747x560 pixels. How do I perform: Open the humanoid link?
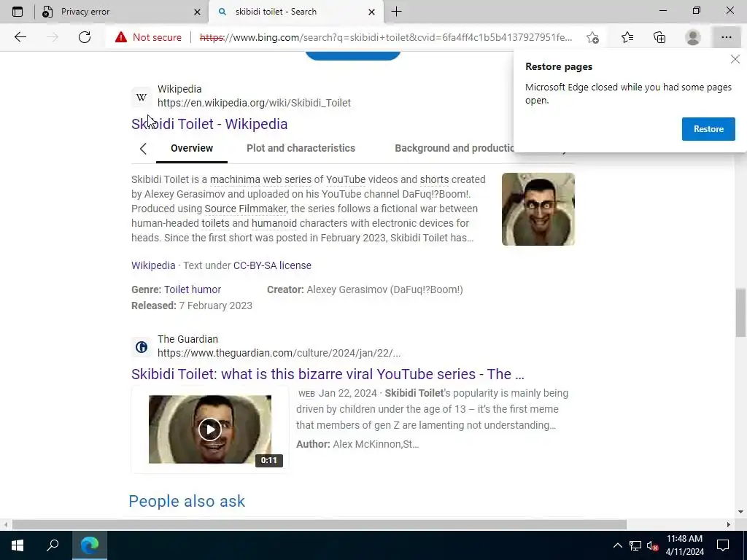point(274,223)
